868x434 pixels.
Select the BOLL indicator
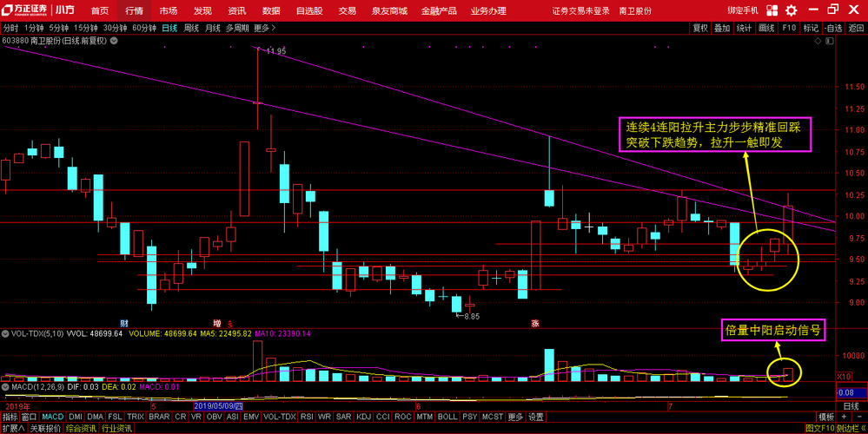(447, 417)
